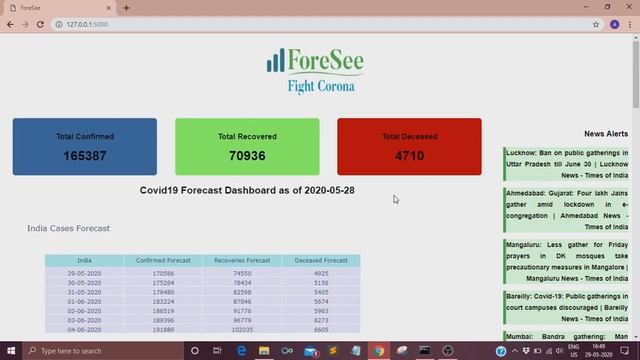Click the blue help icon in tray
Image resolution: width=640 pixels, height=360 pixels.
coord(501,351)
